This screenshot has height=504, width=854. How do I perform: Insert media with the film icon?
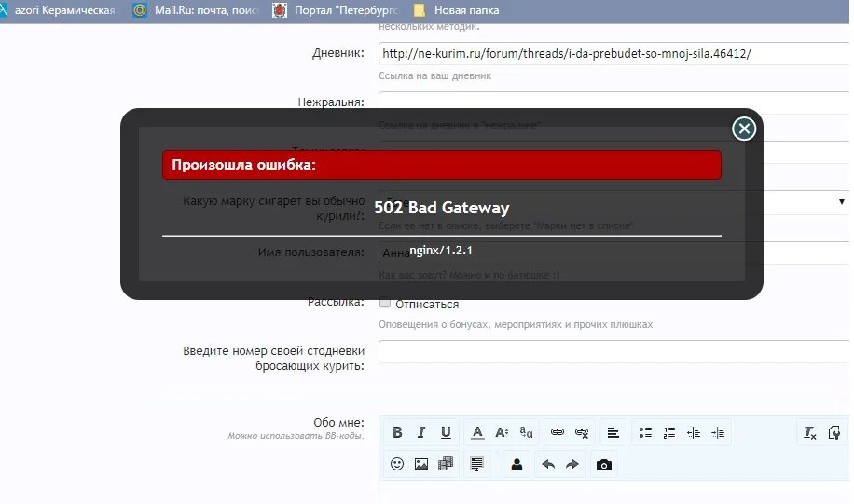(446, 464)
